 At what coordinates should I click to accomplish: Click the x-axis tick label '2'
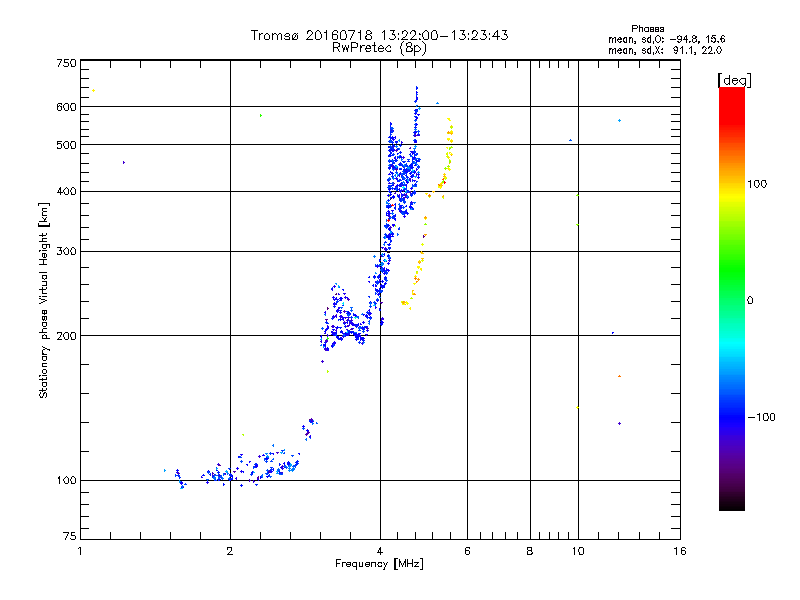[x=230, y=551]
